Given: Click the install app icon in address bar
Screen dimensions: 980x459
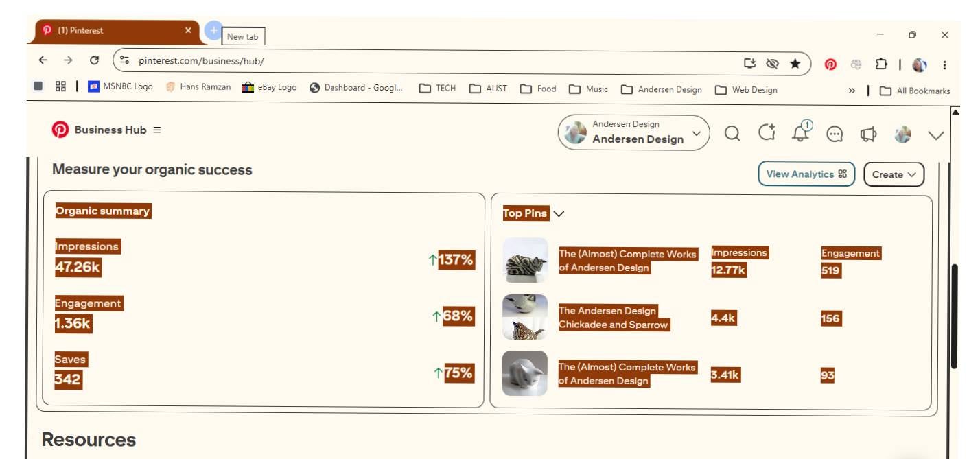Looking at the screenshot, I should pyautogui.click(x=749, y=64).
